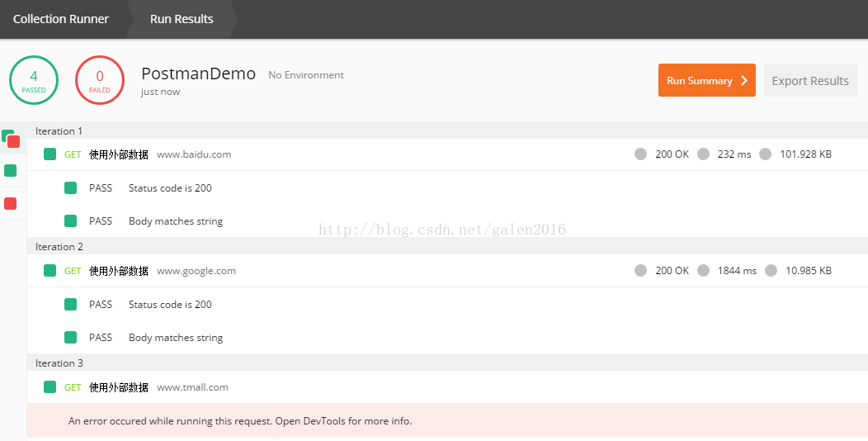Select the Run Results breadcrumb
Image resolution: width=868 pixels, height=441 pixels.
pos(182,19)
